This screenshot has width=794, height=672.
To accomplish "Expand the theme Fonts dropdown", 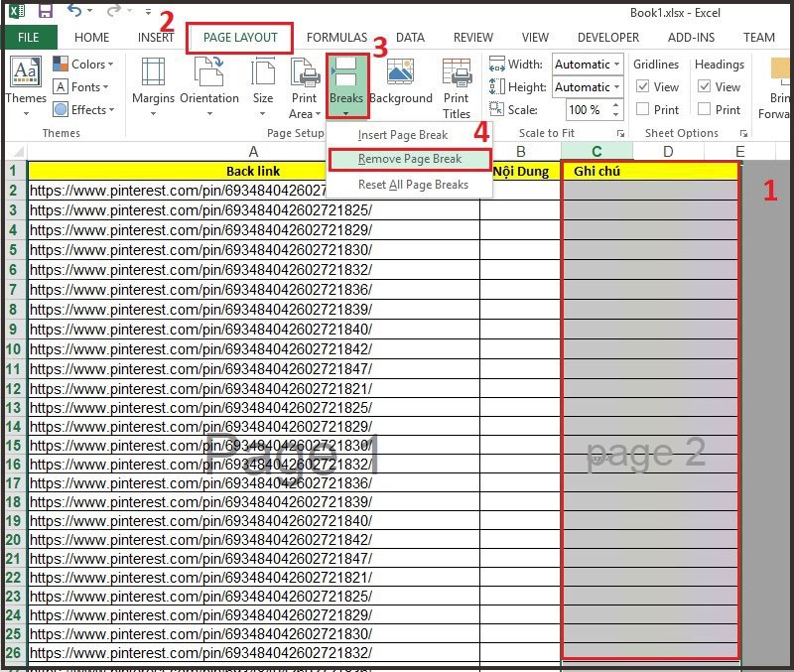I will click(x=81, y=87).
